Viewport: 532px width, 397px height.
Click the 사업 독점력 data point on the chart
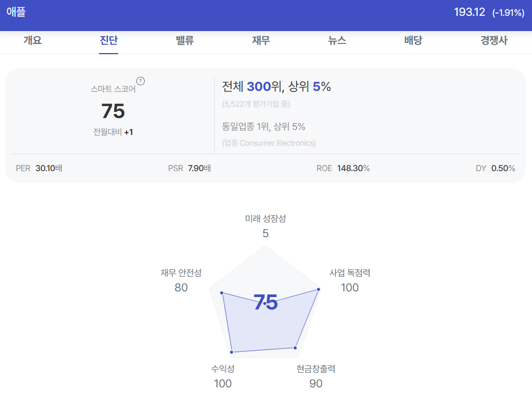[x=318, y=290]
